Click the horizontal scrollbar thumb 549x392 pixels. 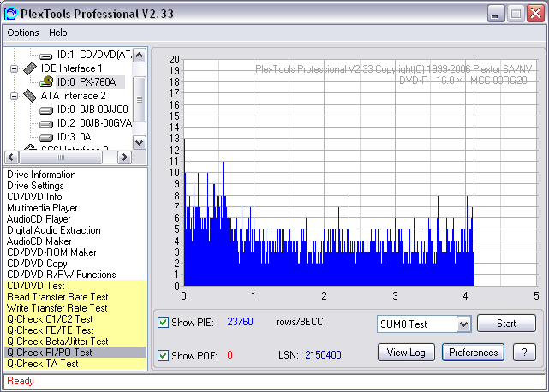61,157
